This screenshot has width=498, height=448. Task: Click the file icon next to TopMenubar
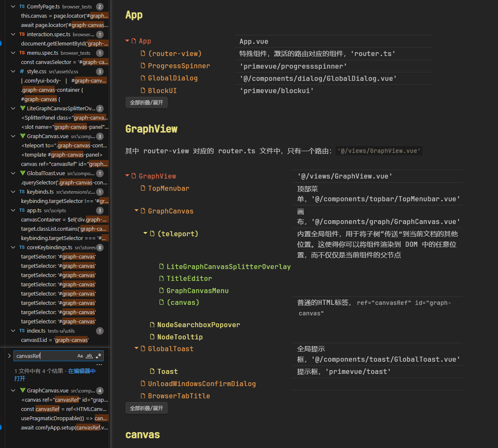pyautogui.click(x=143, y=188)
